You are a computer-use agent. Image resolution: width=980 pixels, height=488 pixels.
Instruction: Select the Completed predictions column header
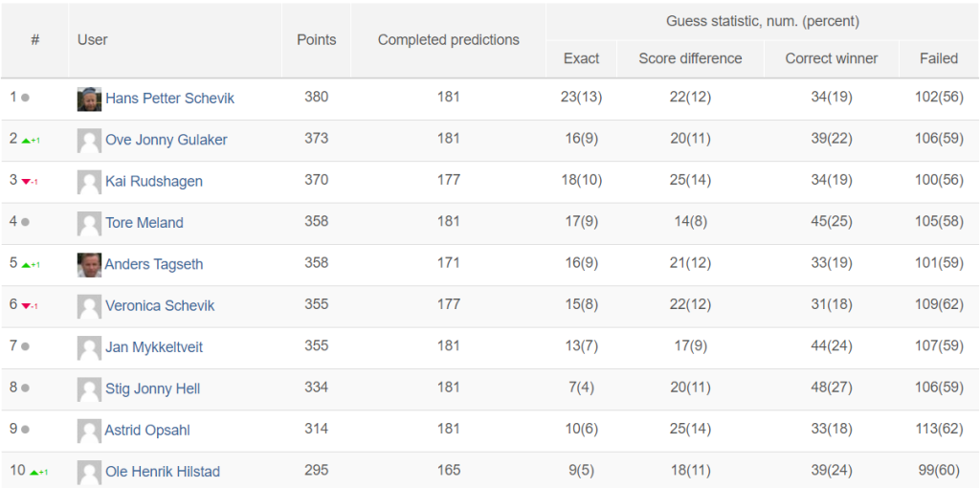[x=449, y=40]
